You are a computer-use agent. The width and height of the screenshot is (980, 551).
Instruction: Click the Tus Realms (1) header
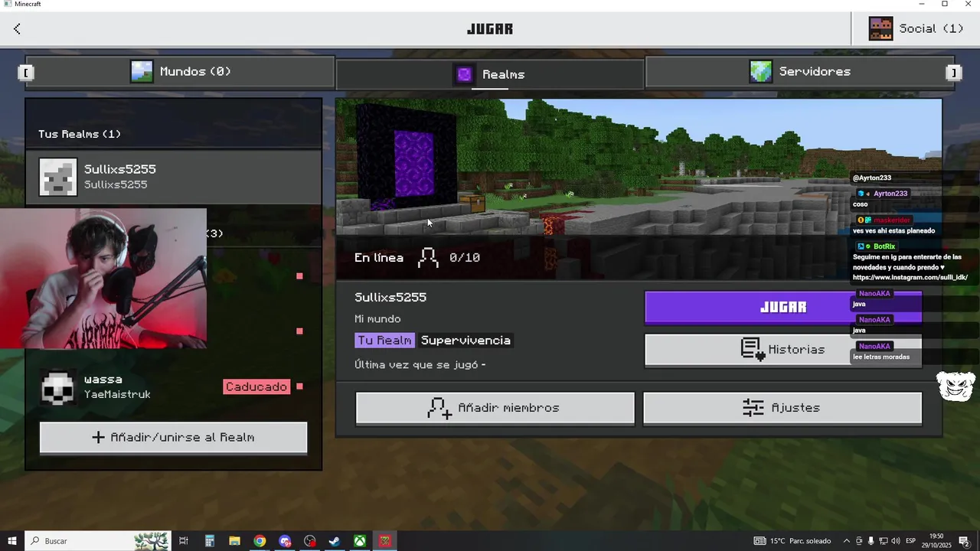point(80,134)
